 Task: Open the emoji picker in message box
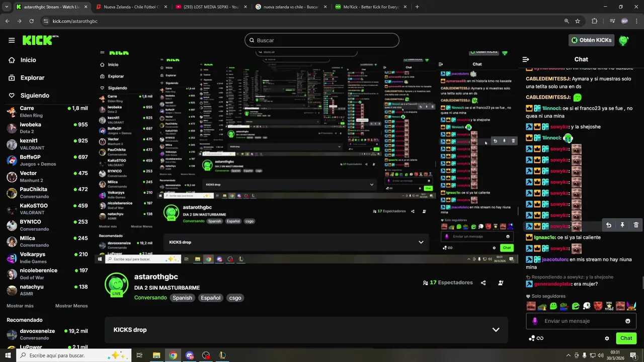coord(627,321)
